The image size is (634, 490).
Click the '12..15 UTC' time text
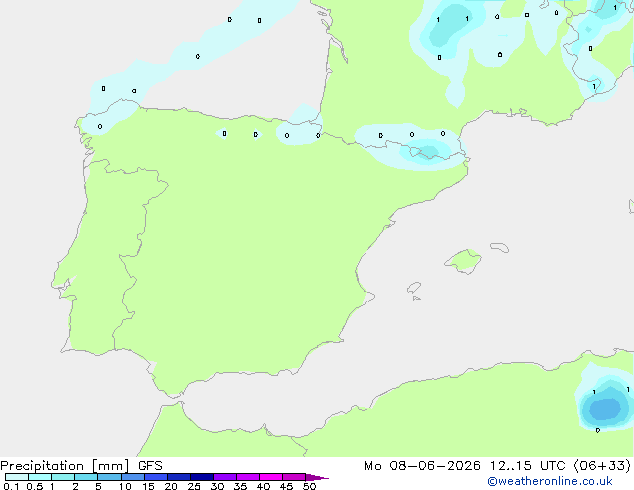[x=528, y=466]
